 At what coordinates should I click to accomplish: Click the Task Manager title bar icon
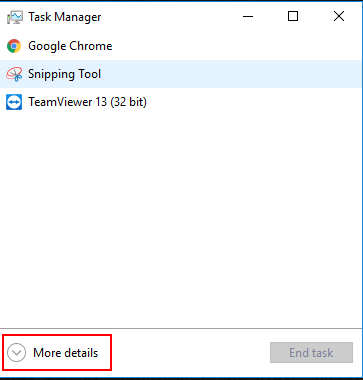[14, 17]
